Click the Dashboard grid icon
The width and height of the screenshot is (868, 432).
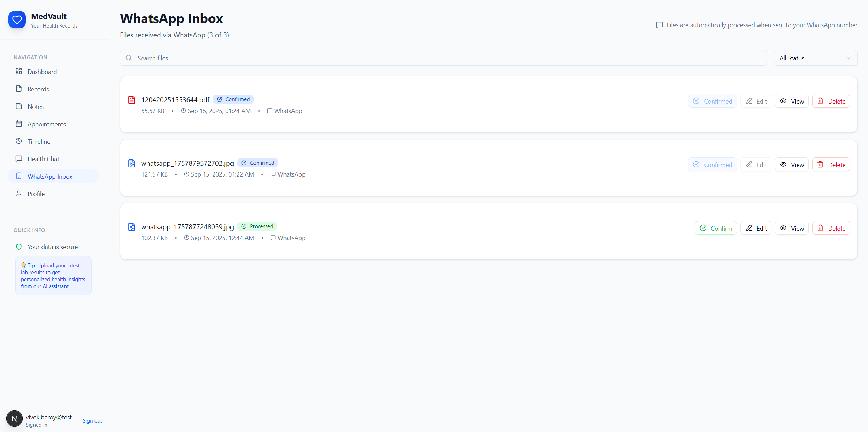19,72
